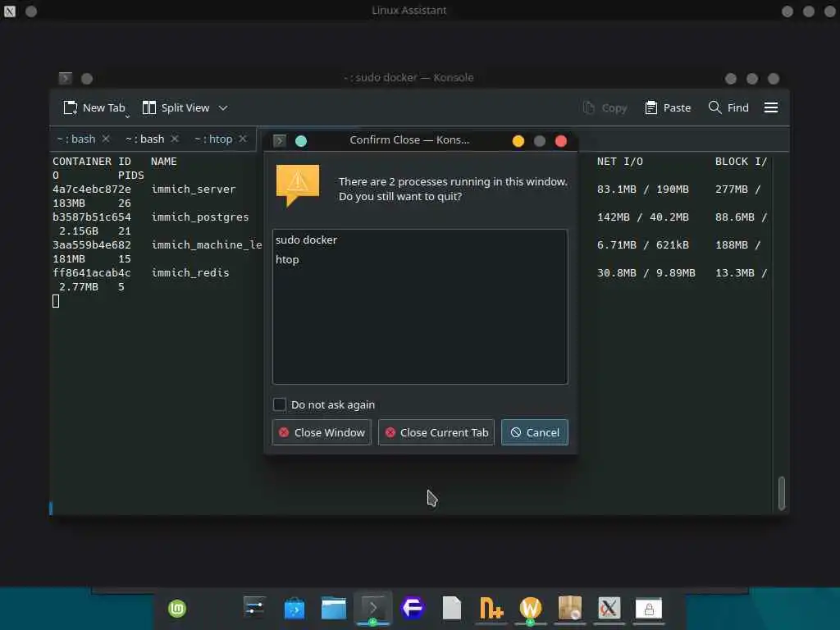Screen dimensions: 840x630
Task: Expand the Split View dropdown chevron
Action: (x=223, y=107)
